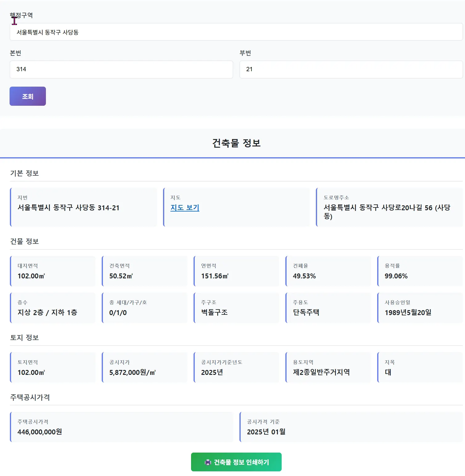Click the 주구조 value 벽돌구조
This screenshot has height=476, width=465.
pyautogui.click(x=214, y=313)
